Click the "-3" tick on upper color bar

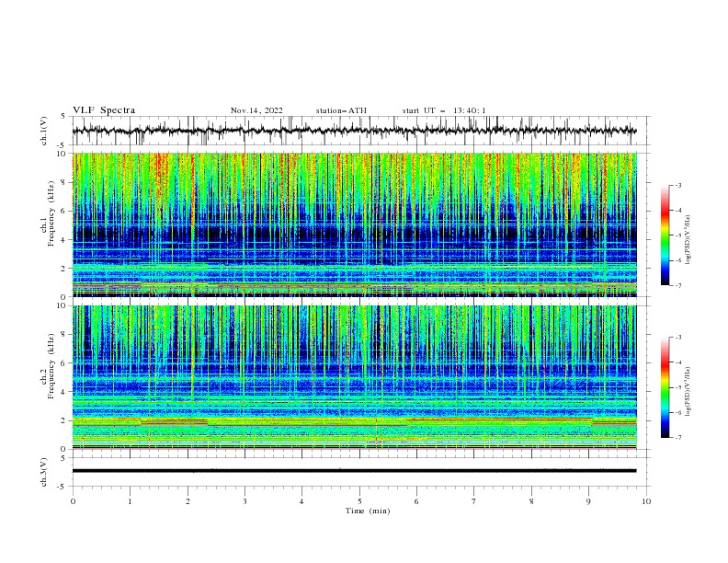pos(677,185)
